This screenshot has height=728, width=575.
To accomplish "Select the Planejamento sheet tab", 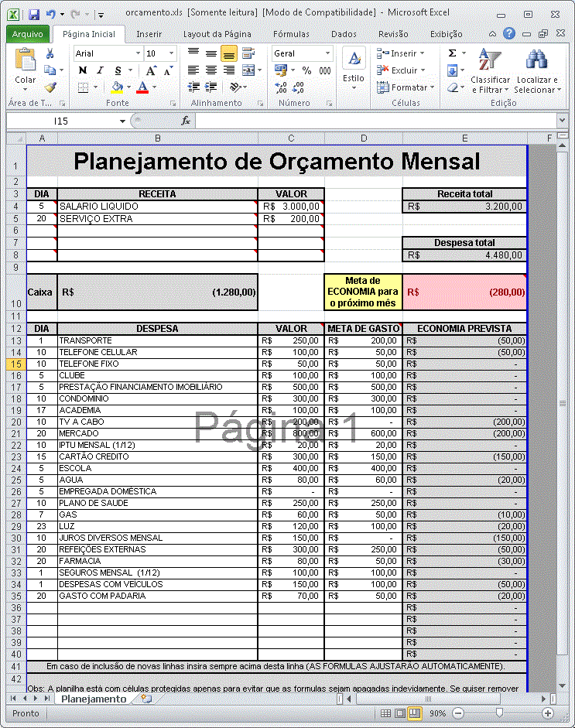I will click(x=94, y=699).
